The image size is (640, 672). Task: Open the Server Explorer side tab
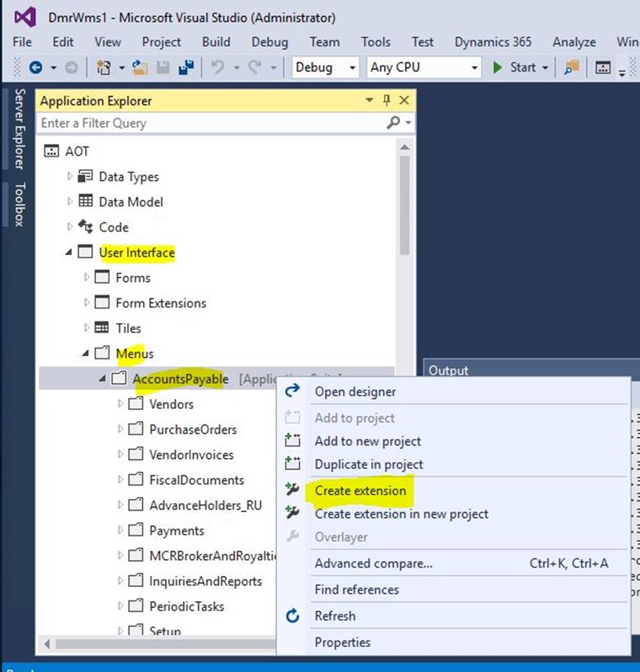click(x=19, y=129)
